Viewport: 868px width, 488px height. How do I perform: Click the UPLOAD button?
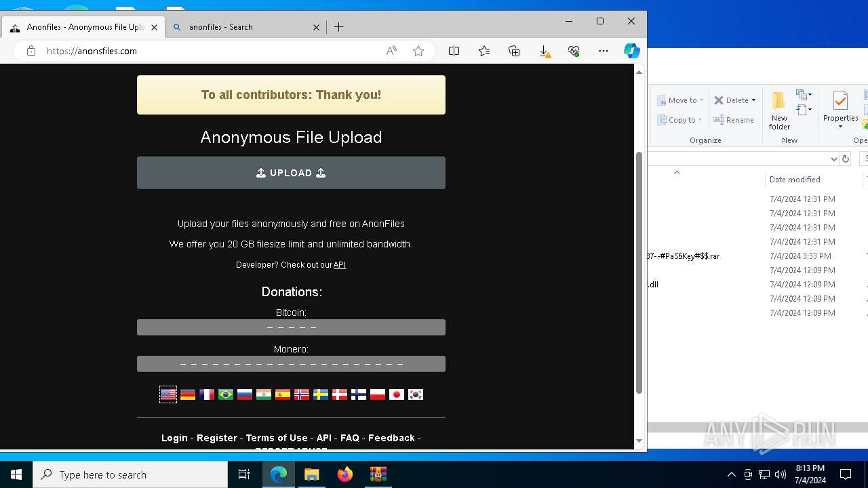tap(291, 173)
